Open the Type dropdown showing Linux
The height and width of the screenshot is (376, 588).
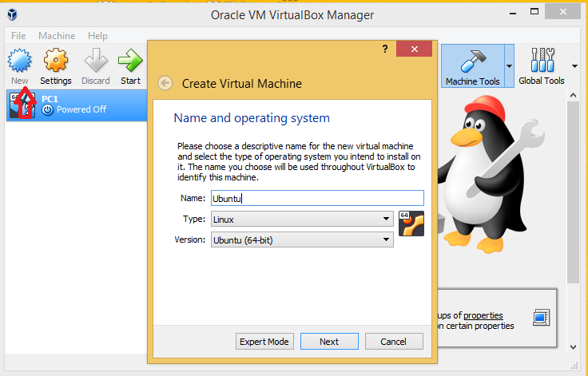(x=302, y=220)
